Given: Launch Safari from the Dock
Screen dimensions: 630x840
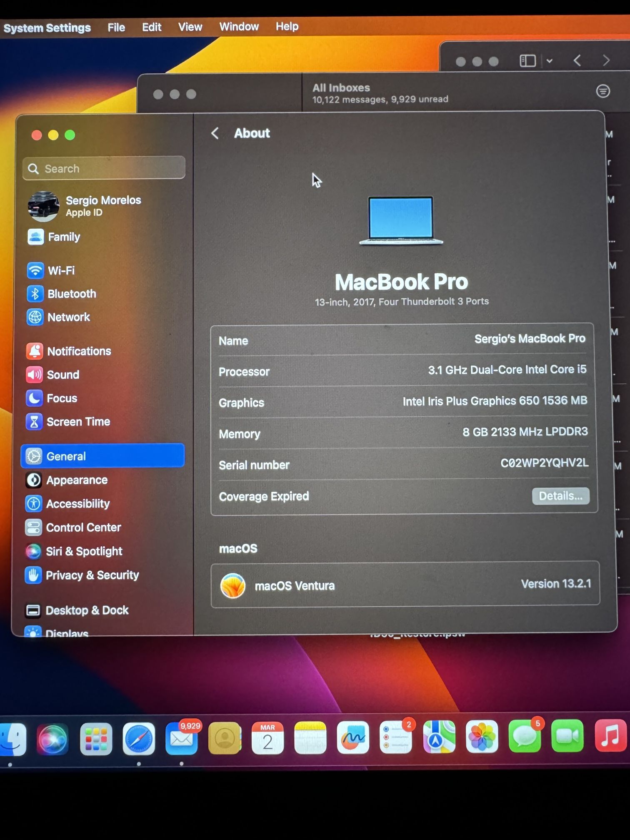Looking at the screenshot, I should (x=139, y=739).
